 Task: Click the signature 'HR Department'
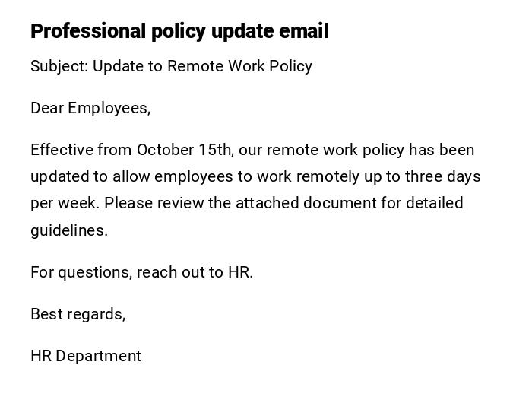(86, 356)
